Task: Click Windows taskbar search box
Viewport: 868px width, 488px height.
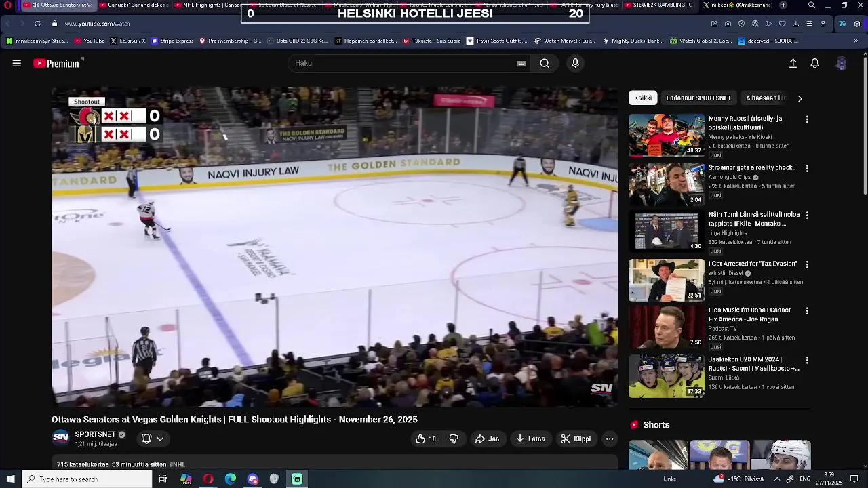Action: pos(87,479)
